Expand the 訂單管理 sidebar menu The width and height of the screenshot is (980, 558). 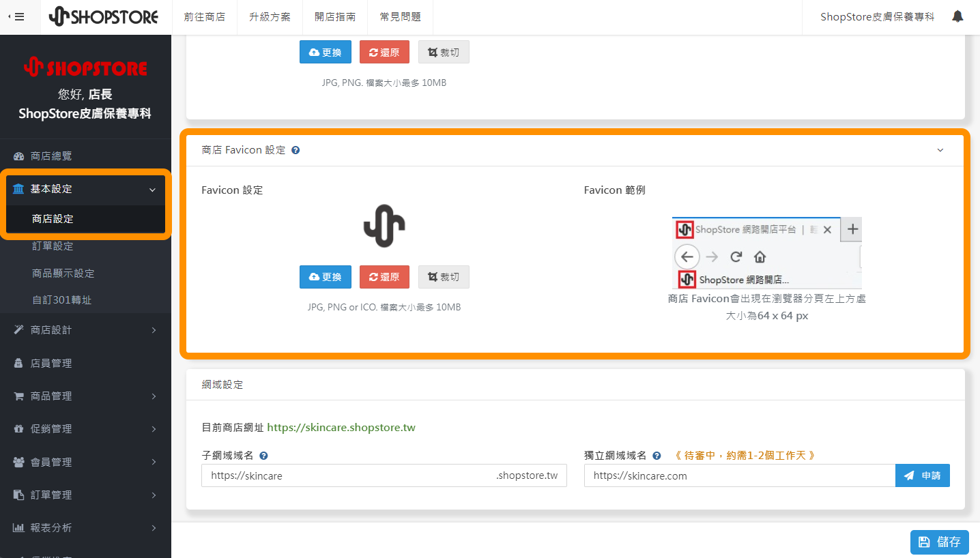(85, 495)
